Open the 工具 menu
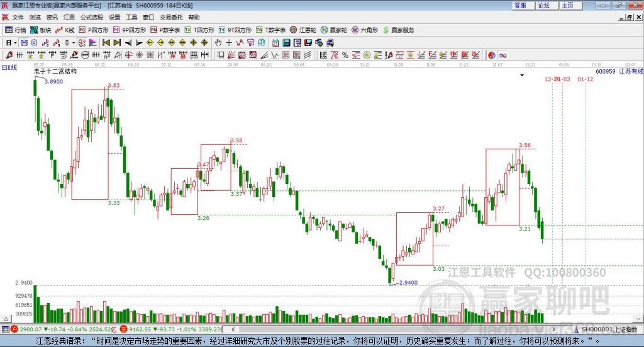Viewport: 644px width, 347px height. click(131, 17)
